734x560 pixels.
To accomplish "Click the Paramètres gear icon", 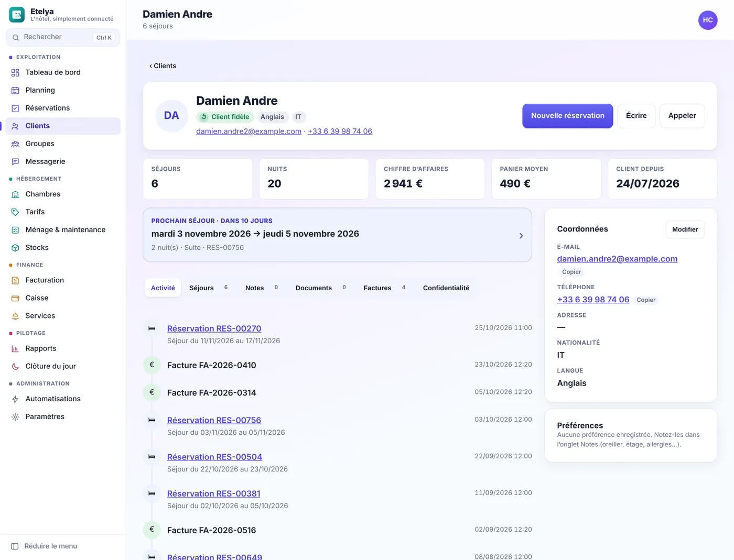I will coord(15,417).
